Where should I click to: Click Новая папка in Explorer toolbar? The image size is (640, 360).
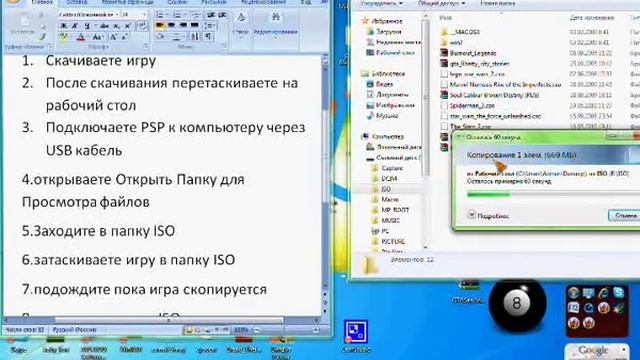(x=498, y=3)
